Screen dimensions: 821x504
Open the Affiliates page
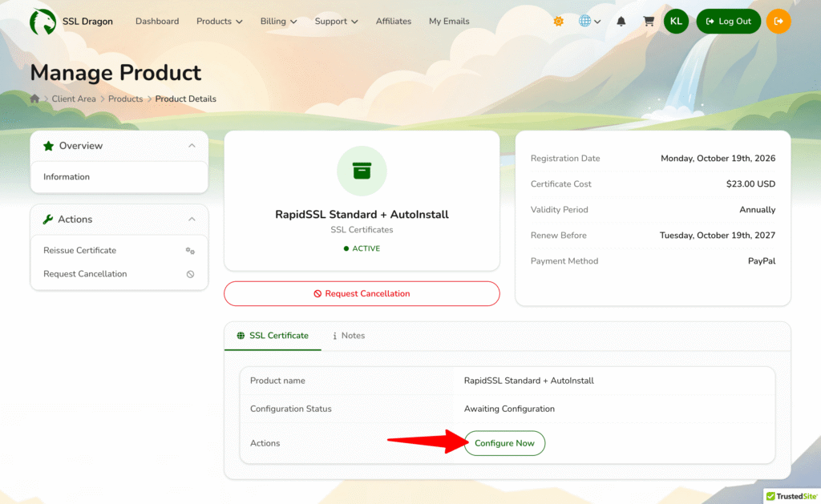[x=393, y=22]
